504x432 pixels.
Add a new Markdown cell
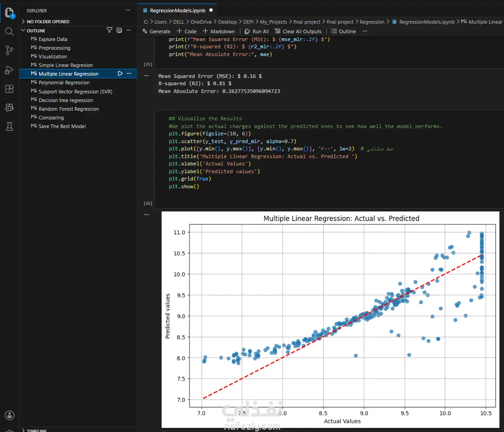219,31
